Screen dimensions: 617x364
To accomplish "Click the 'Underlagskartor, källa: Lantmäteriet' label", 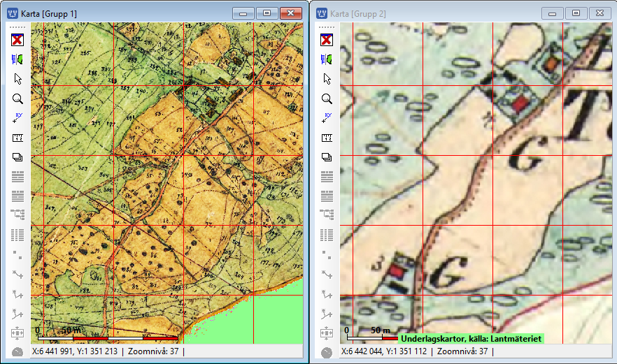I will (x=471, y=338).
